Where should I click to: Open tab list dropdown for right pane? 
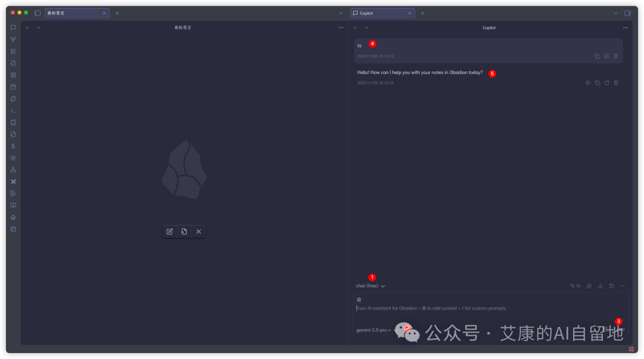click(x=615, y=13)
